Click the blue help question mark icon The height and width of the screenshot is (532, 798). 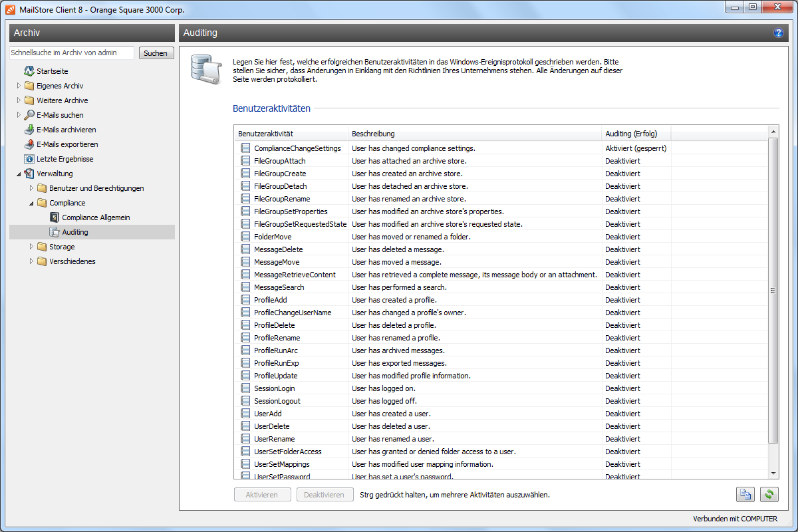click(779, 33)
